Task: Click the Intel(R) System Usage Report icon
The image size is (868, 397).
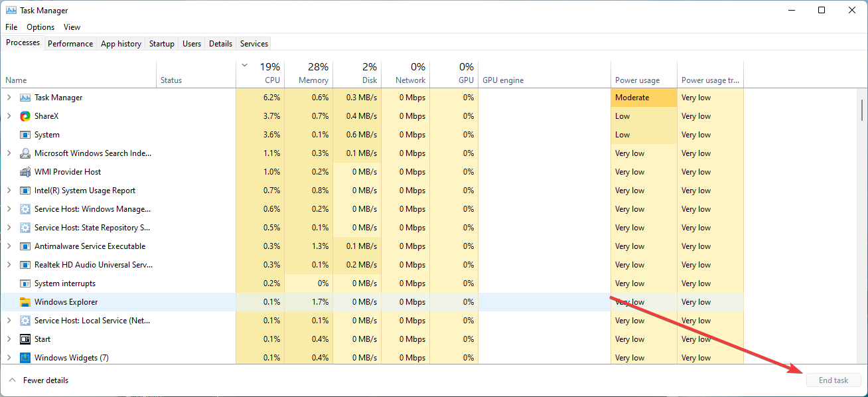Action: (x=25, y=191)
